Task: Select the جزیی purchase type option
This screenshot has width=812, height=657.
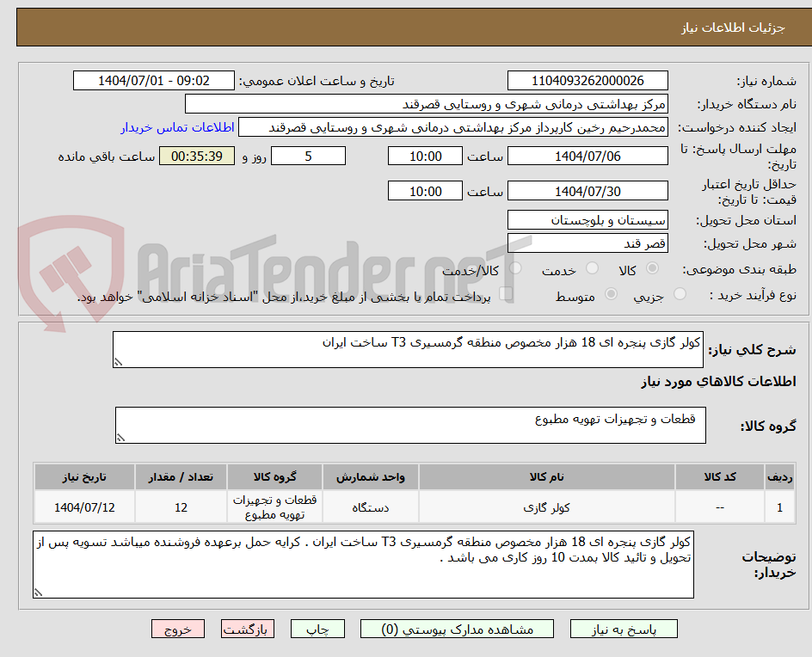Action: click(x=679, y=293)
